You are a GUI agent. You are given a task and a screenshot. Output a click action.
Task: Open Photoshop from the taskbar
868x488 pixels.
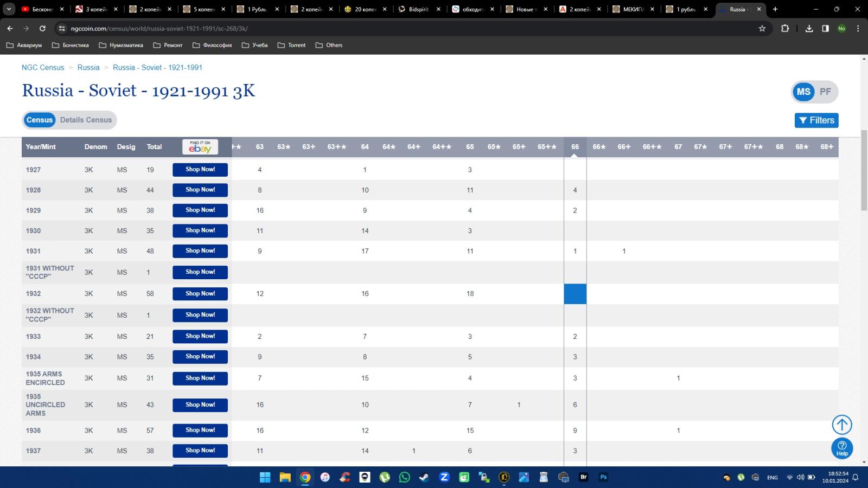(x=603, y=477)
